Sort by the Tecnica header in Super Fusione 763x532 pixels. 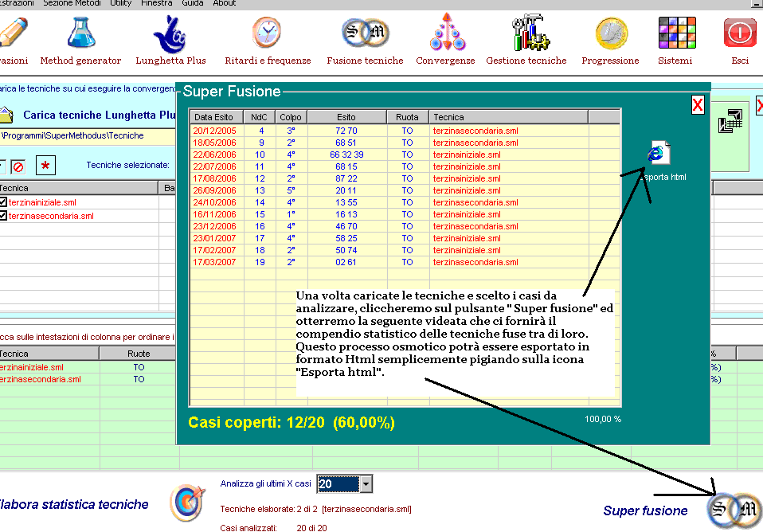[x=508, y=117]
